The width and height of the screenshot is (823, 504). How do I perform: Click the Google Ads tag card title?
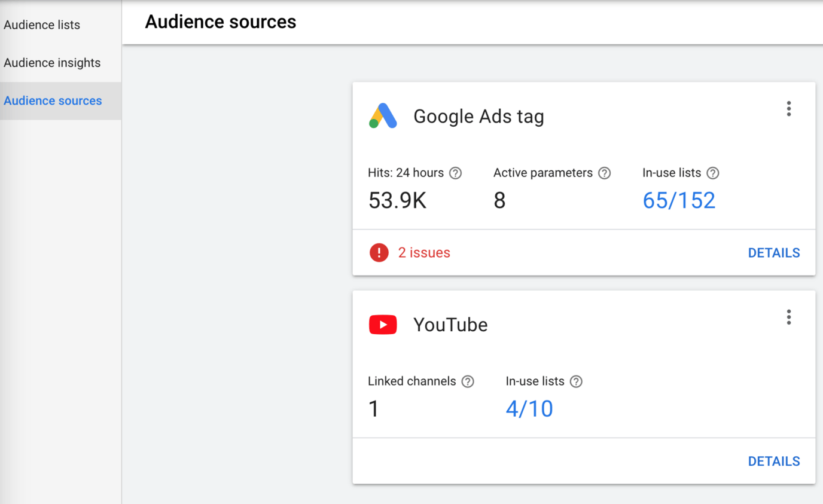tap(478, 117)
